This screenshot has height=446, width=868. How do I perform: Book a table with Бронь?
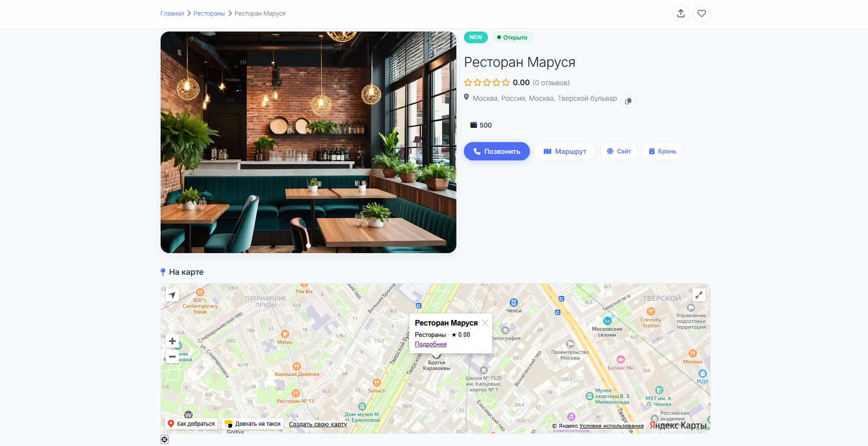click(x=663, y=151)
